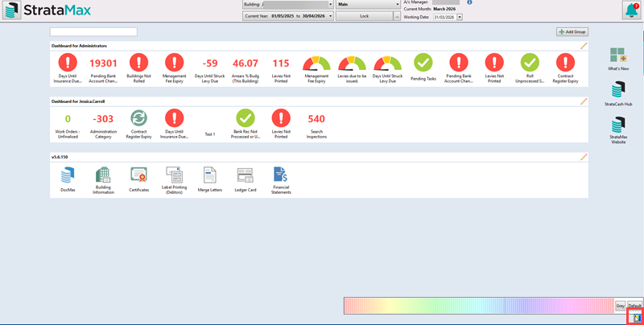
Task: Edit the Dashboard for Jessica.Carroll group pencil
Action: coord(584,101)
